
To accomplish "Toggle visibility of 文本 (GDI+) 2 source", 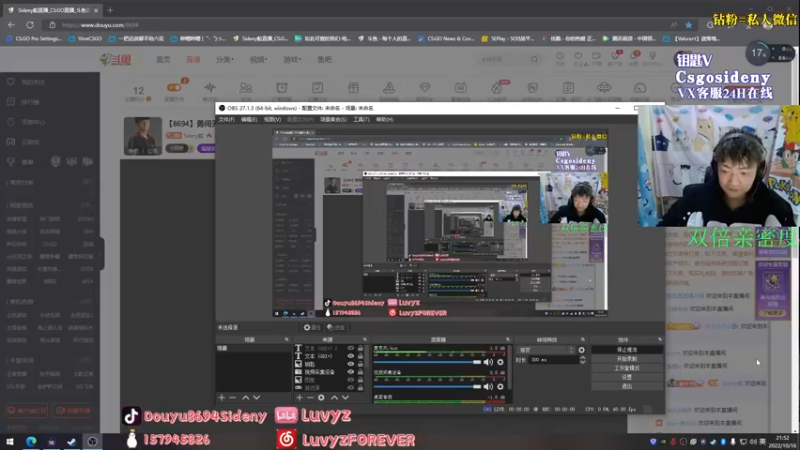I will (351, 348).
